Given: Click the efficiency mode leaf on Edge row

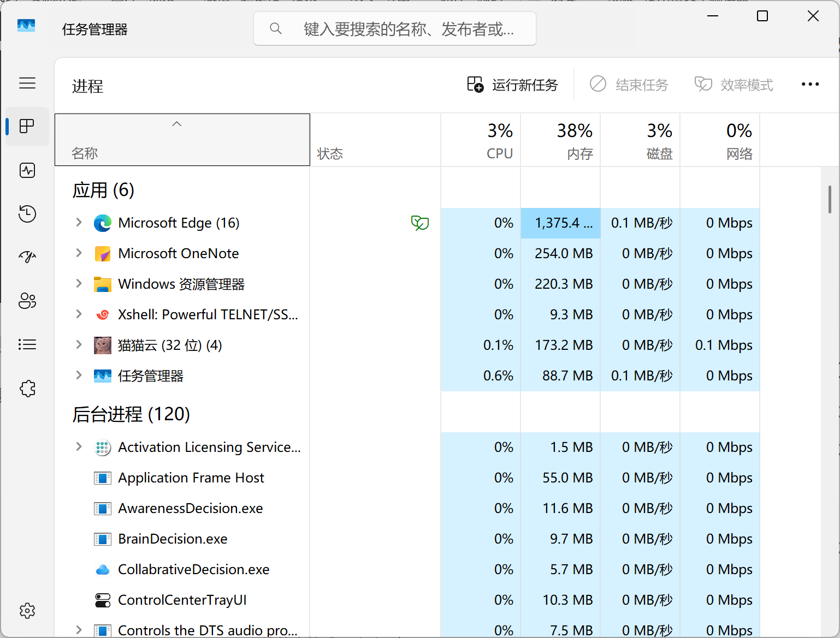Looking at the screenshot, I should tap(420, 223).
